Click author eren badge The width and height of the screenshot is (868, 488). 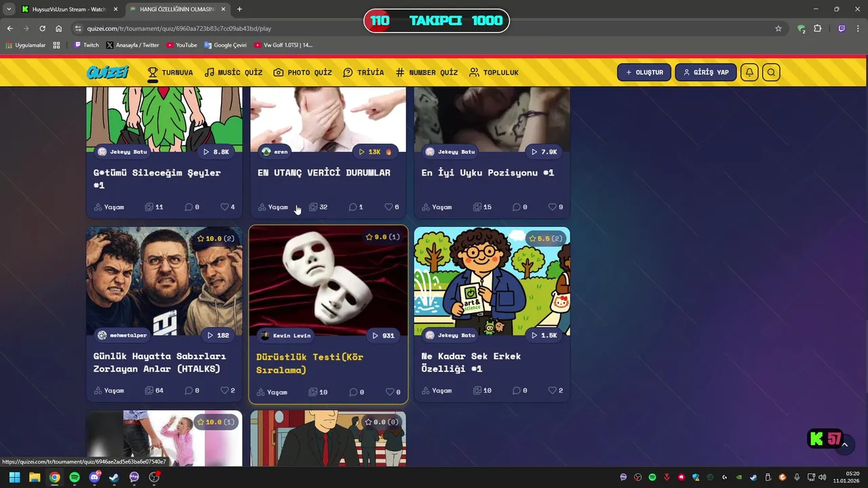(x=275, y=152)
